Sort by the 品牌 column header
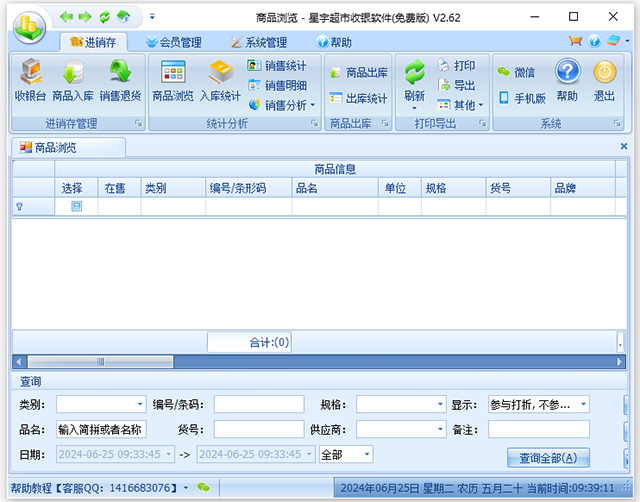 coord(583,188)
